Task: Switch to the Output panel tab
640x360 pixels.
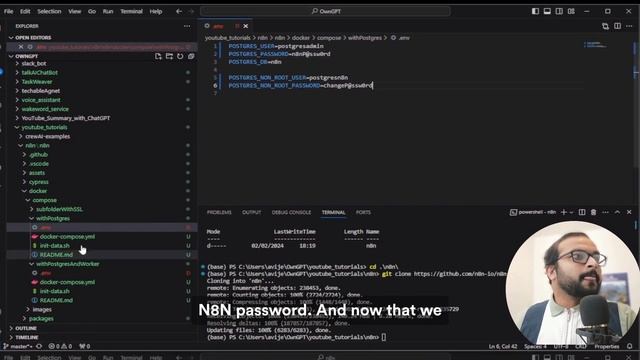Action: tap(251, 213)
